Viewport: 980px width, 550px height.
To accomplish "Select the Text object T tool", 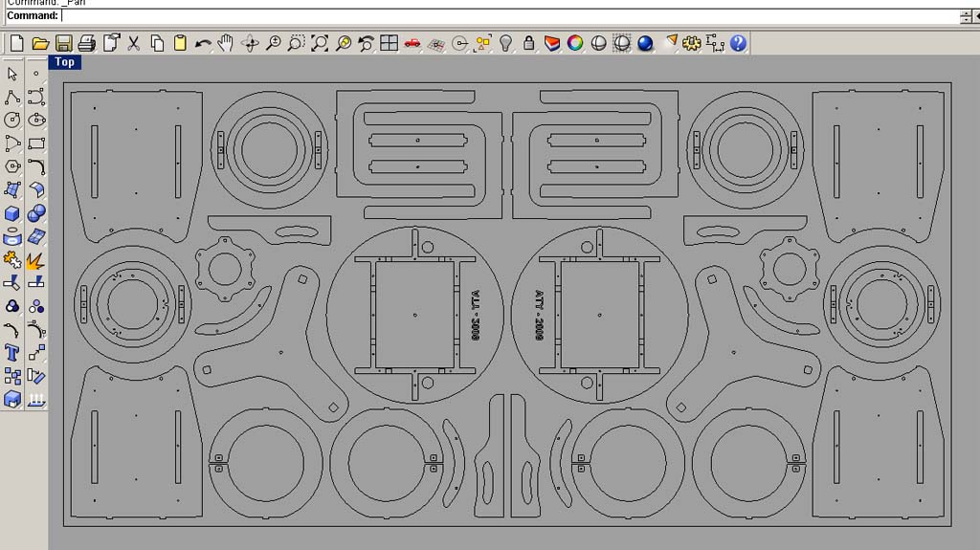I will [11, 353].
